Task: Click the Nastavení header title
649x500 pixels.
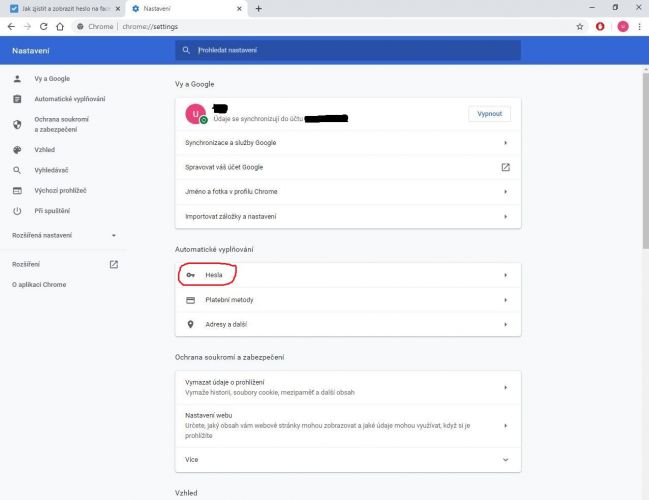Action: pos(31,51)
